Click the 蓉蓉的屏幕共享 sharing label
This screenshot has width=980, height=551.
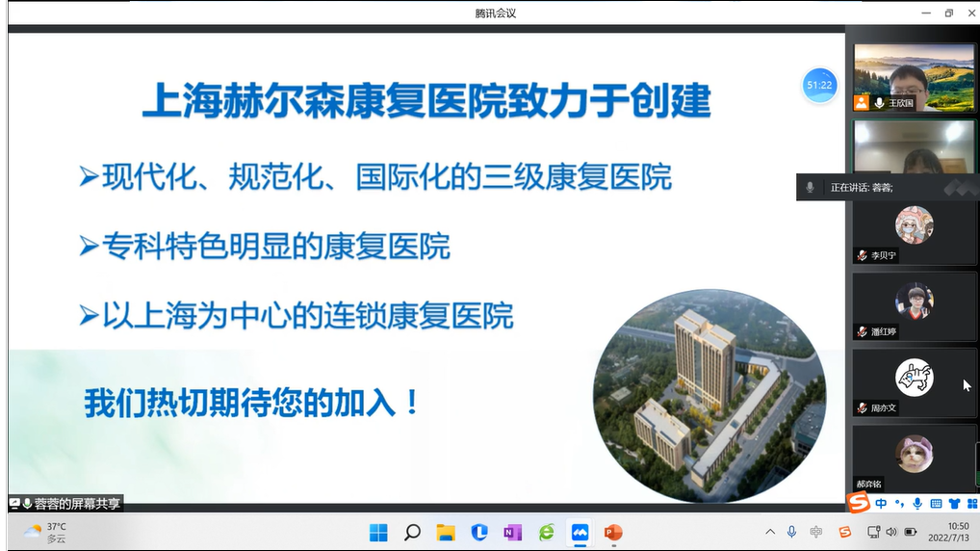coord(65,503)
